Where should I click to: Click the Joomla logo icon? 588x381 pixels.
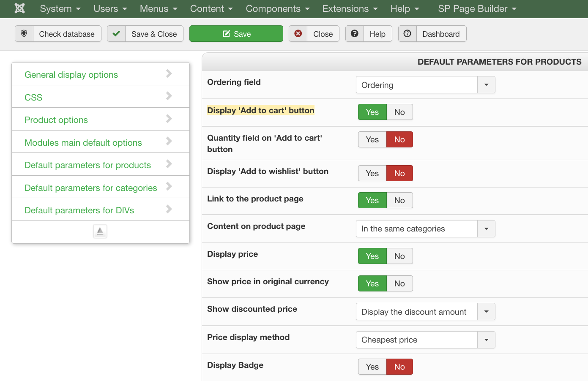pyautogui.click(x=19, y=8)
